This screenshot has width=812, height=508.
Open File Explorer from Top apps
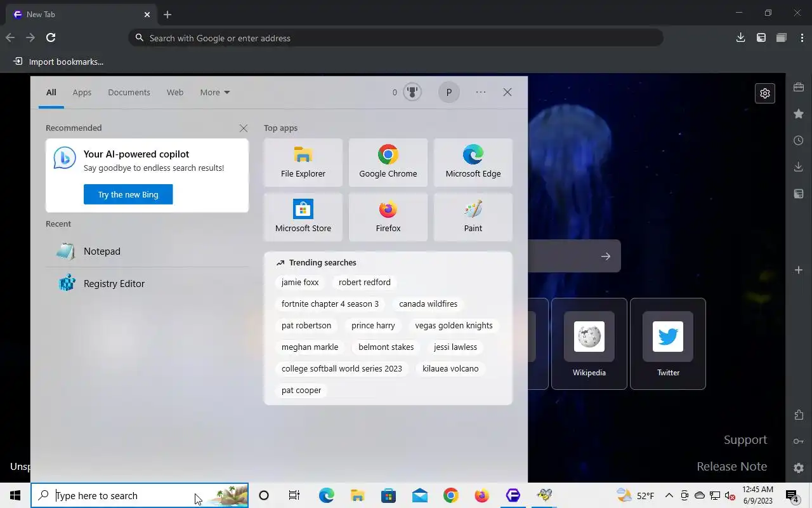pos(303,163)
